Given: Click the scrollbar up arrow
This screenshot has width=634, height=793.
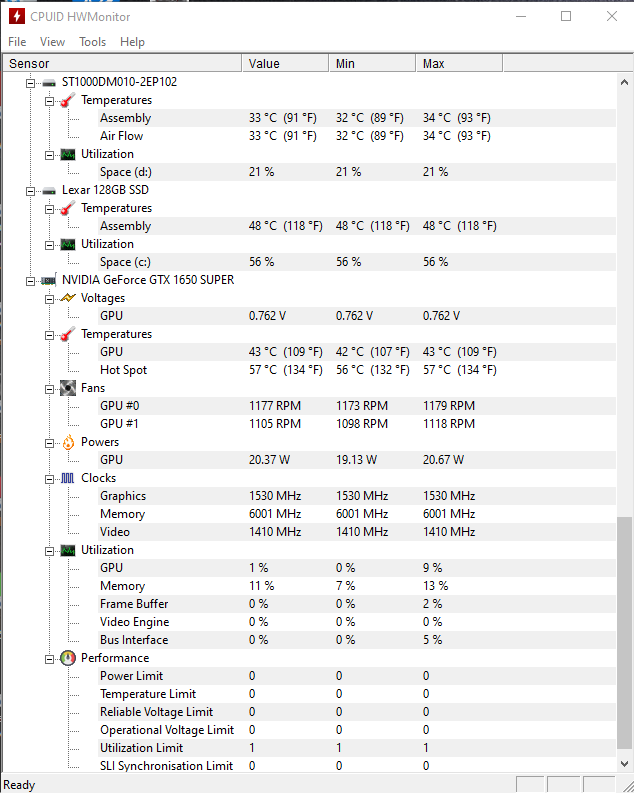Looking at the screenshot, I should coord(624,82).
